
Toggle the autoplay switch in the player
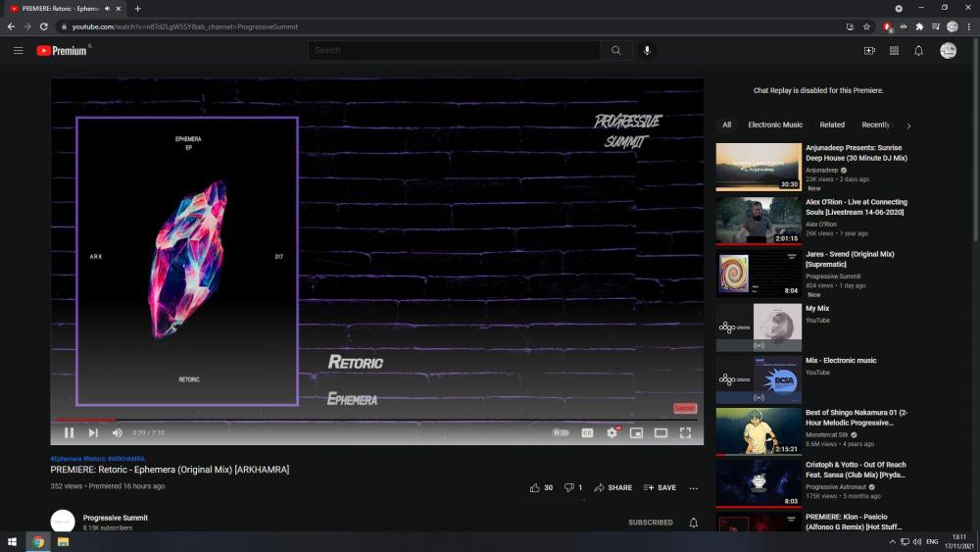[561, 432]
